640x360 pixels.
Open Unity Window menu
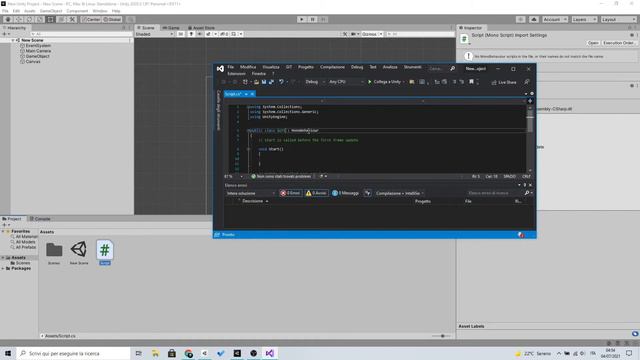click(100, 11)
